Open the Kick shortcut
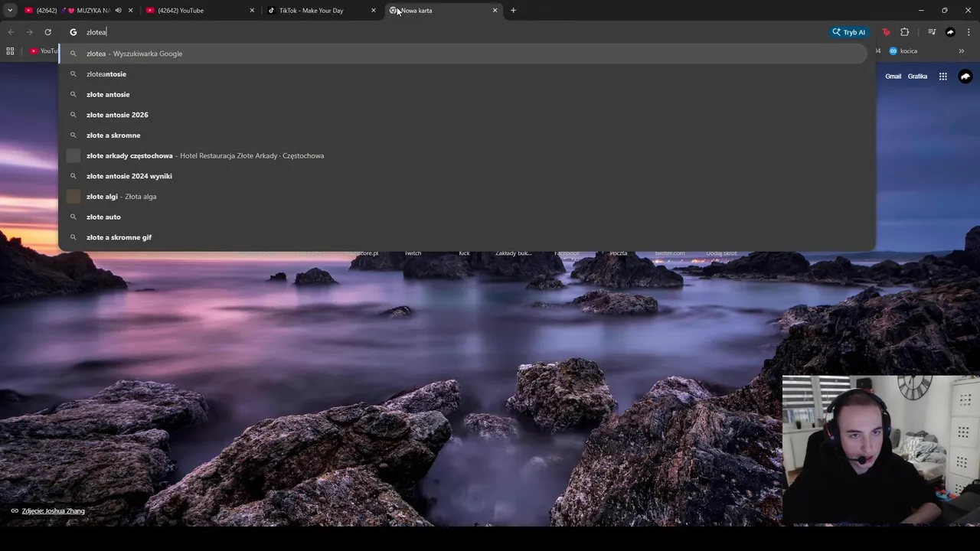 (464, 253)
